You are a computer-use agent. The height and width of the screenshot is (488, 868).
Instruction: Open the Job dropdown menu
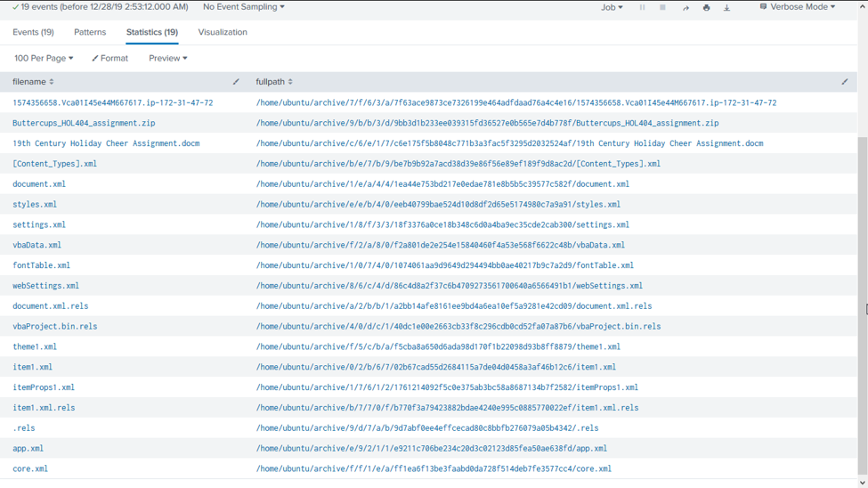[x=612, y=7]
